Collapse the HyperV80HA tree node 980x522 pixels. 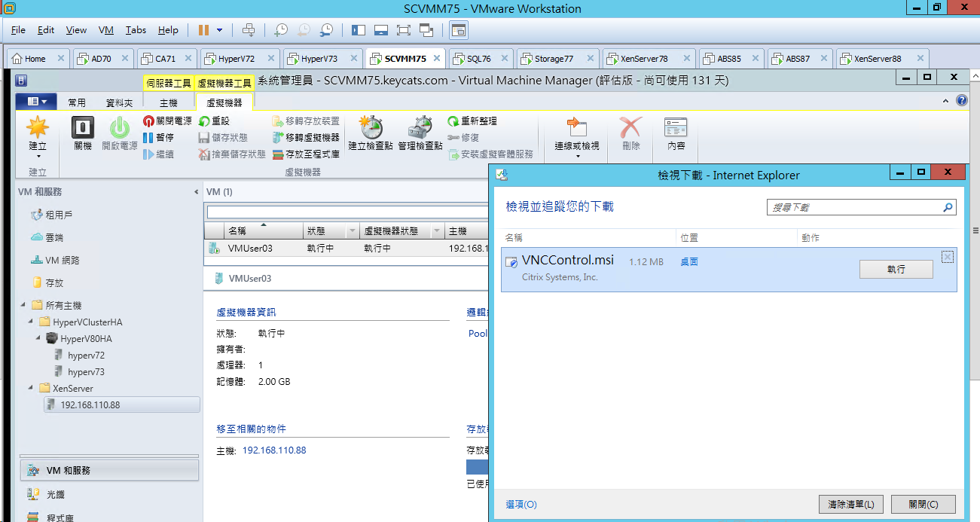[38, 338]
